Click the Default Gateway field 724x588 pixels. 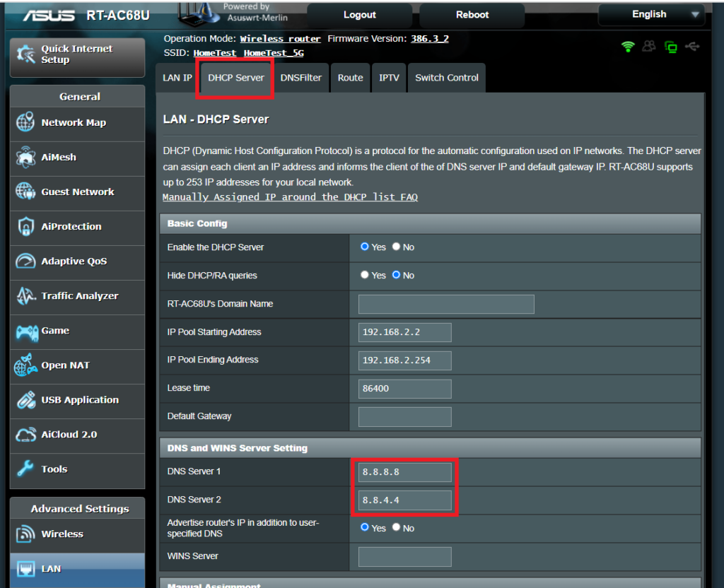[405, 417]
